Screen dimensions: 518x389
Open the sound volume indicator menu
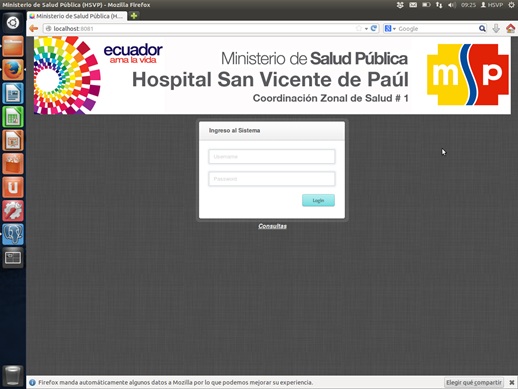451,5
